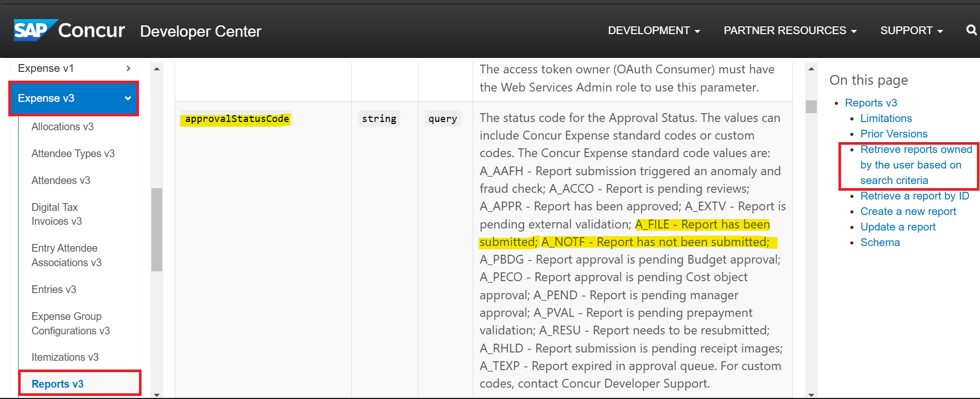Screen dimensions: 980x399
Task: Open the Development dropdown menu
Action: tap(654, 30)
